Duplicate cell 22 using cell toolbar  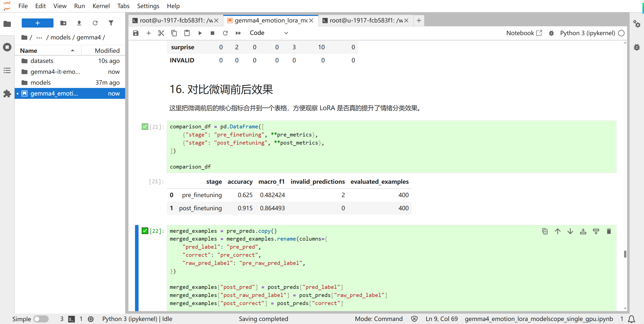[x=545, y=231]
